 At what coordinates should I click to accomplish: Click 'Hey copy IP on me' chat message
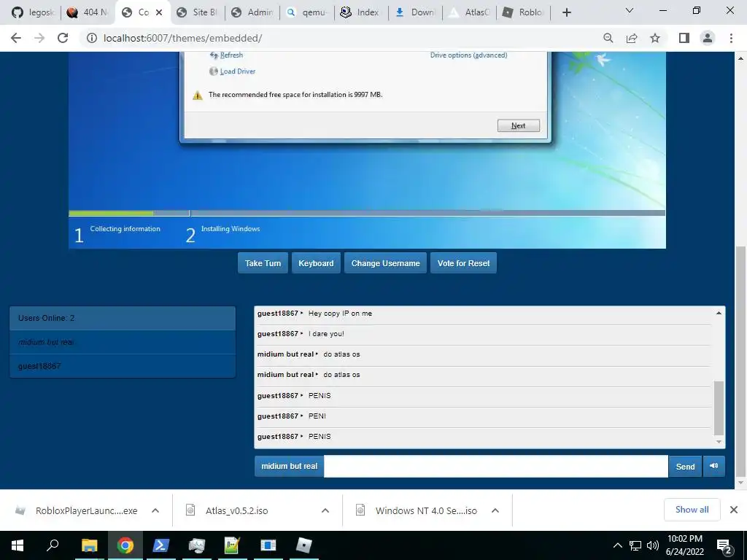(340, 314)
